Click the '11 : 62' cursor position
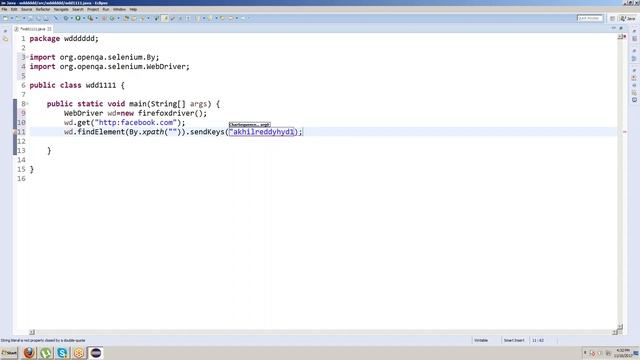This screenshot has width=640, height=360. click(538, 340)
